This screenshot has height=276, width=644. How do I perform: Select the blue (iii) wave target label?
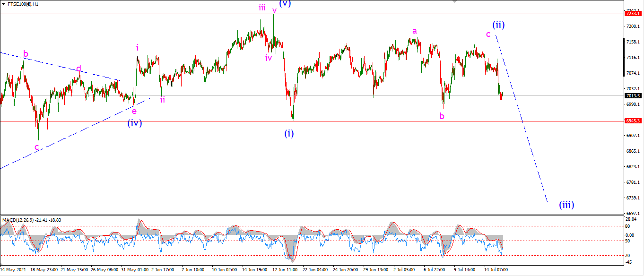pyautogui.click(x=566, y=205)
